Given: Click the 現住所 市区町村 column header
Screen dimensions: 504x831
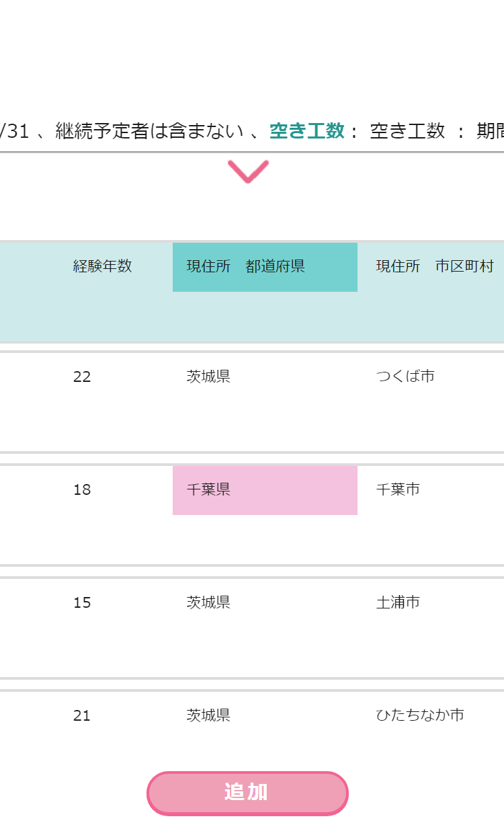Looking at the screenshot, I should (x=434, y=266).
